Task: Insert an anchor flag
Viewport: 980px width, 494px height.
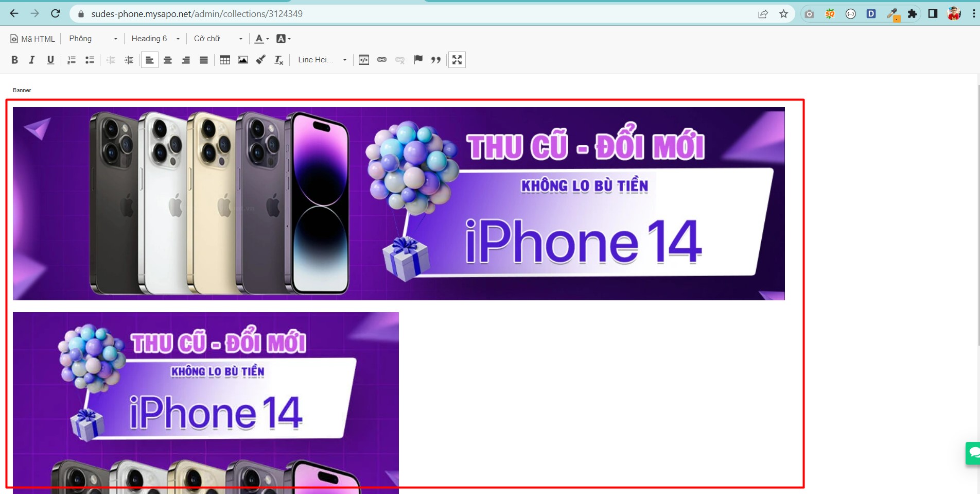Action: tap(418, 60)
